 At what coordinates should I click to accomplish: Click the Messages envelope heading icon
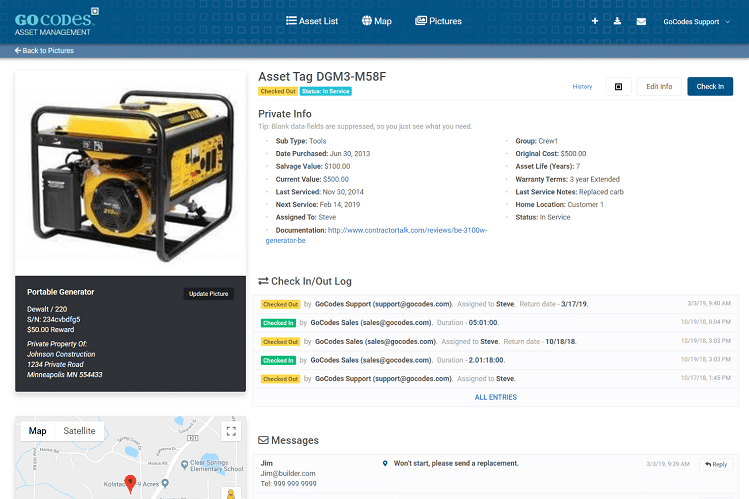click(263, 440)
